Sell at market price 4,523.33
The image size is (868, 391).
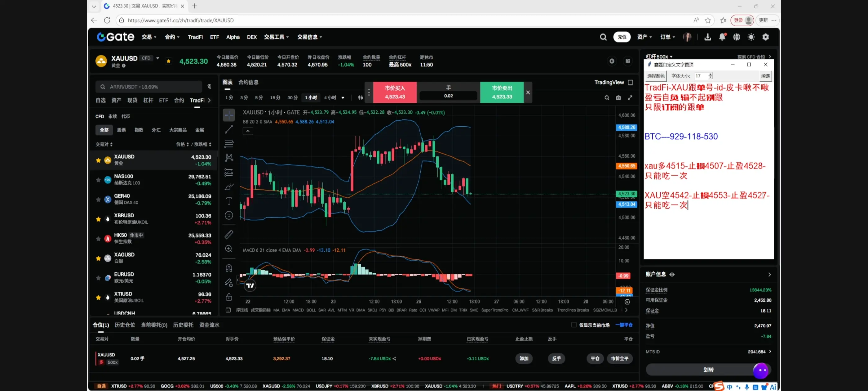(502, 92)
